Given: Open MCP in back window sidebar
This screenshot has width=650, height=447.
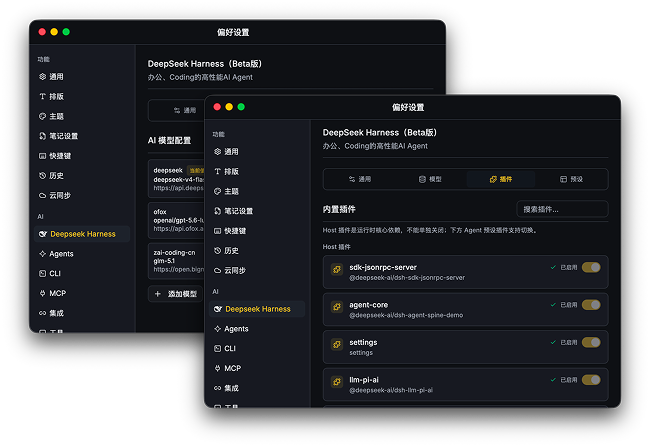Looking at the screenshot, I should point(52,293).
